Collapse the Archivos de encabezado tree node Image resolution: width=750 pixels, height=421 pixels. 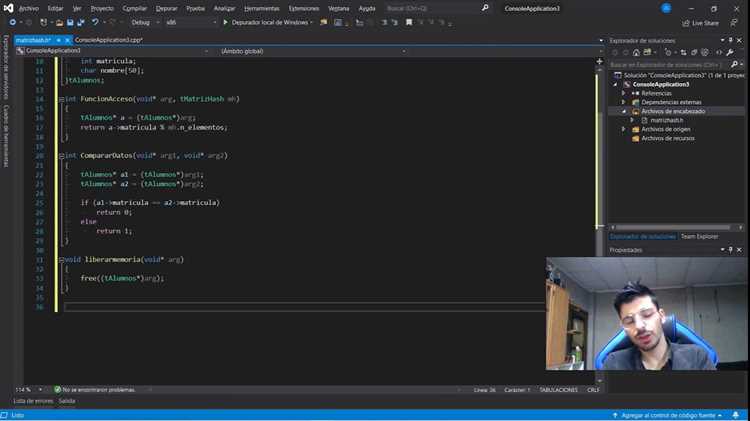[x=623, y=111]
